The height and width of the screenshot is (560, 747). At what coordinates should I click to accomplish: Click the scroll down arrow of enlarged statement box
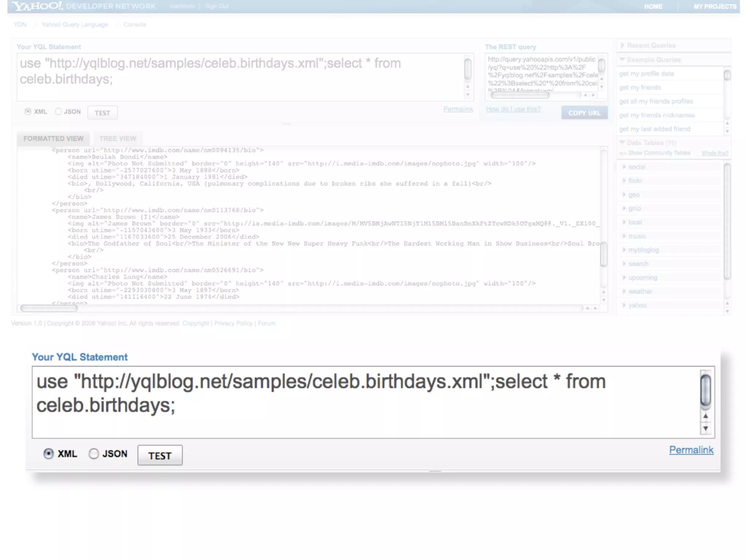click(x=706, y=429)
